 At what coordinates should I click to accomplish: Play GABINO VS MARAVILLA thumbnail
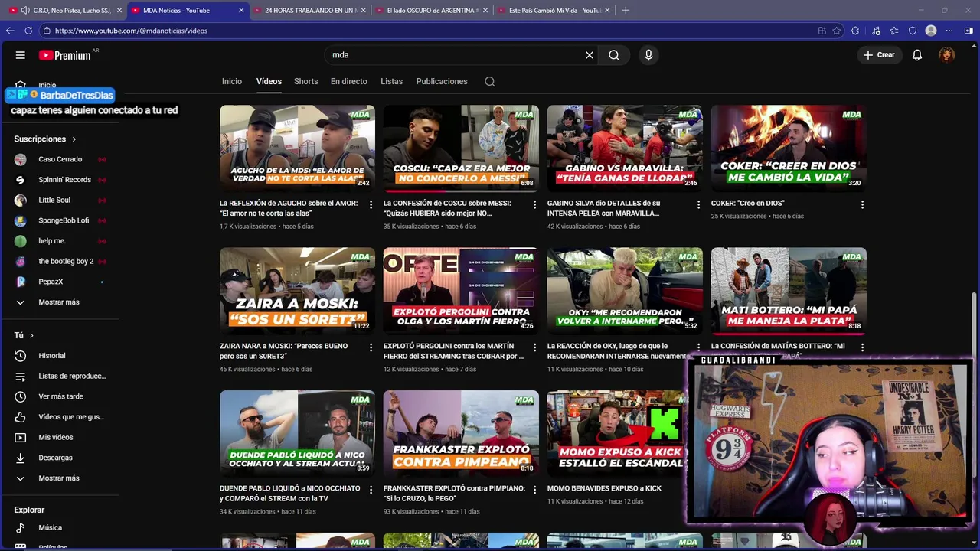(x=625, y=148)
